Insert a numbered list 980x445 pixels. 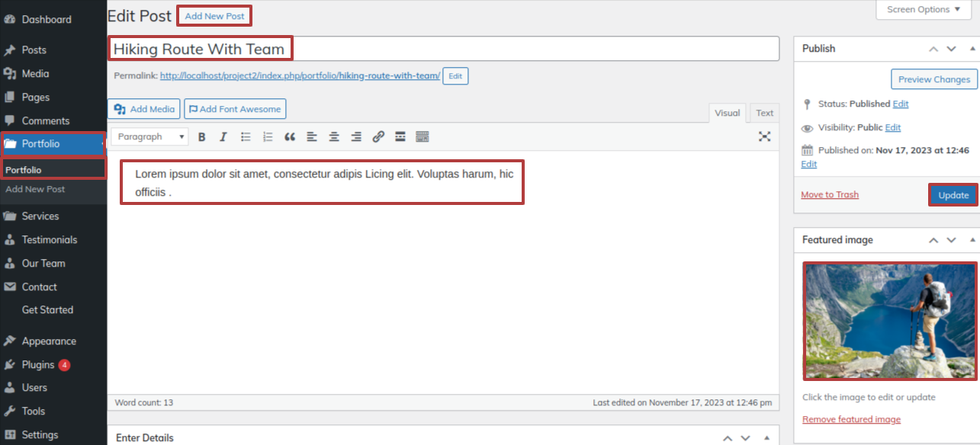coord(268,137)
